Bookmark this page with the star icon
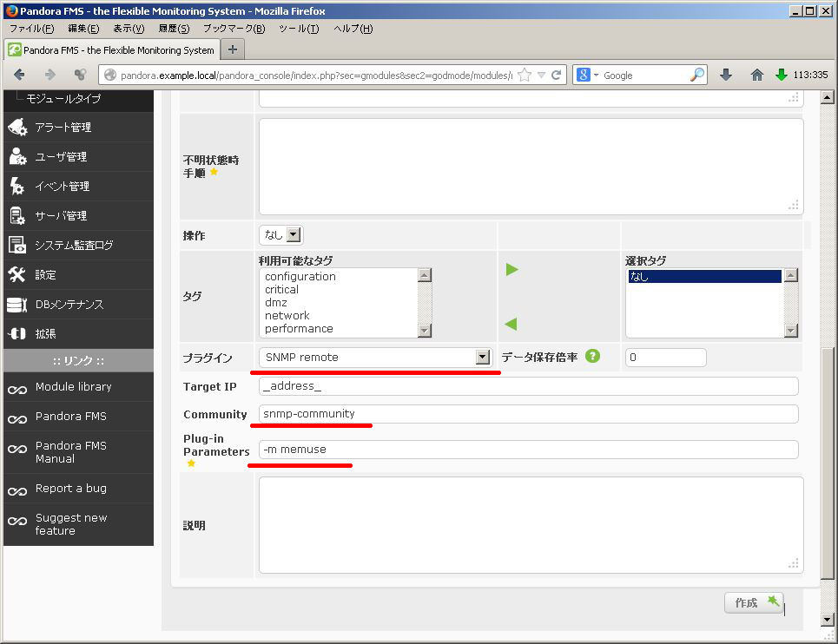Viewport: 838px width, 644px height. tap(525, 75)
